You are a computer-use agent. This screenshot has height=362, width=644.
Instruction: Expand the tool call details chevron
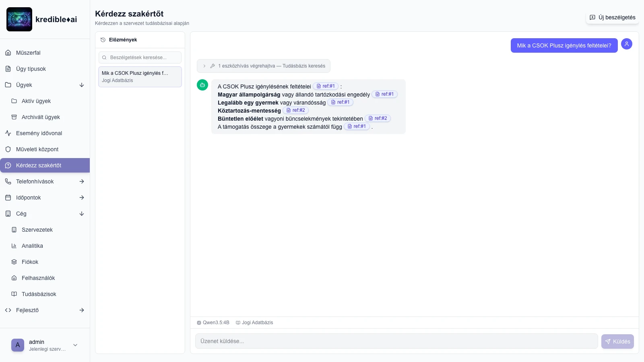pos(204,66)
